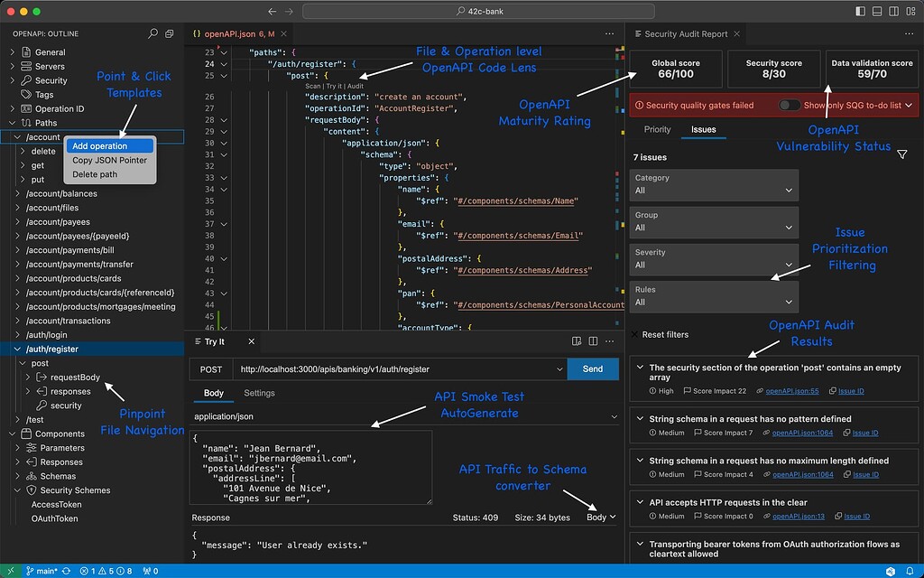Click the Send button

(593, 369)
